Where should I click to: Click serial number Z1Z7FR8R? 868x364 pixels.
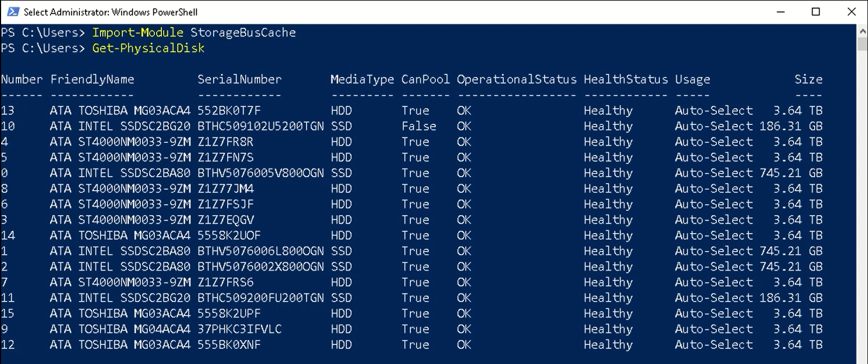coord(226,142)
